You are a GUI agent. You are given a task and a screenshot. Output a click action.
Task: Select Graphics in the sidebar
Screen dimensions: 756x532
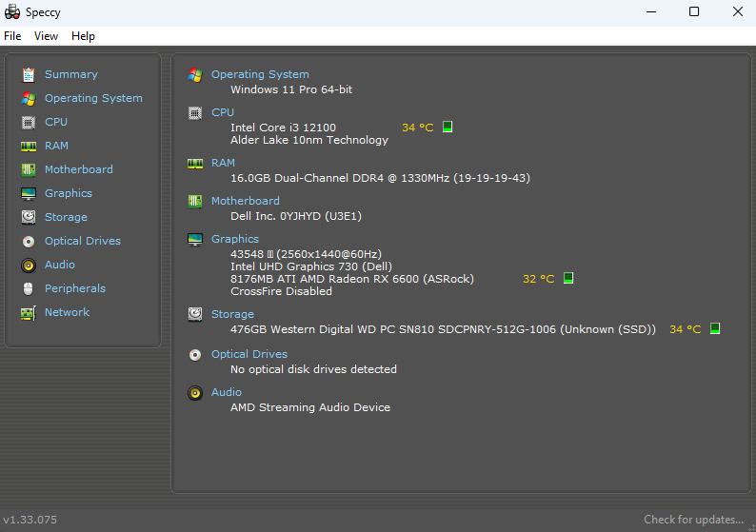[x=69, y=194]
